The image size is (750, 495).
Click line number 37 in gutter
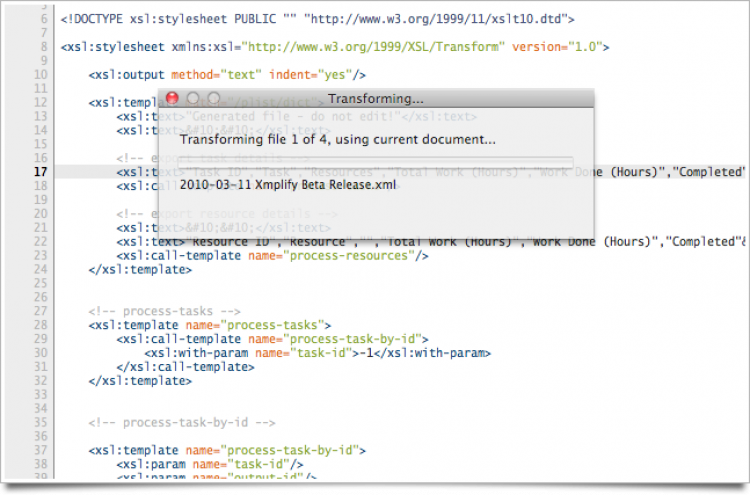[x=41, y=450]
